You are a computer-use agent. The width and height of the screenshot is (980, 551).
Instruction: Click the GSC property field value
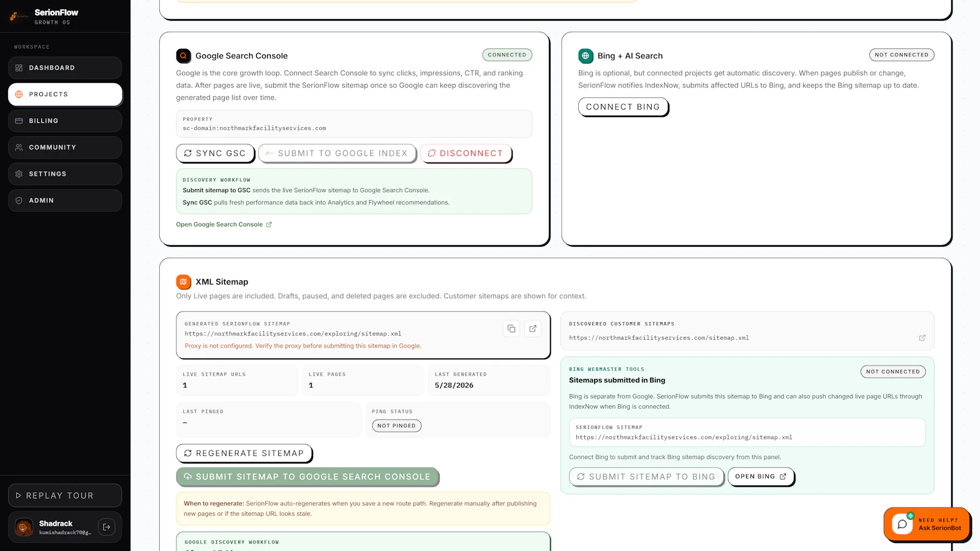(254, 129)
